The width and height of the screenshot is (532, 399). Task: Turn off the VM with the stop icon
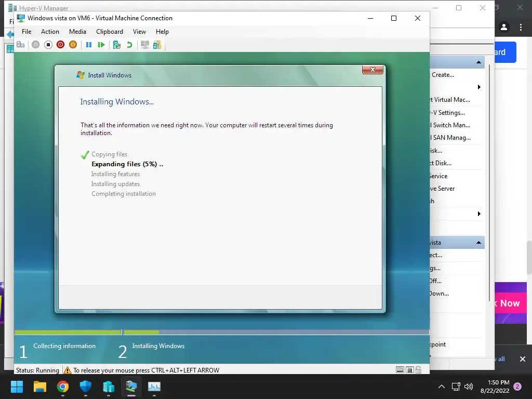pyautogui.click(x=48, y=45)
